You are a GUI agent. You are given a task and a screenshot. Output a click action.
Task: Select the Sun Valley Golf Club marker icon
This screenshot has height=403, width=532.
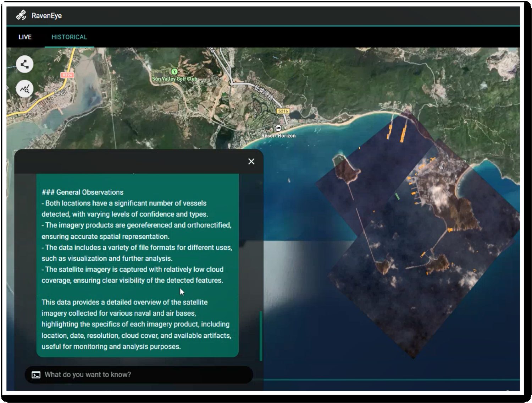174,72
